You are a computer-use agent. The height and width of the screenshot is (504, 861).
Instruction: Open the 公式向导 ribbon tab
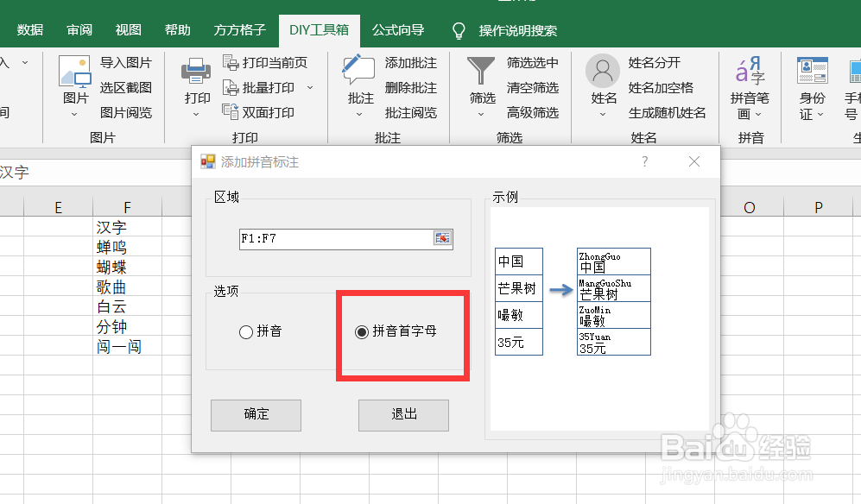pyautogui.click(x=397, y=29)
